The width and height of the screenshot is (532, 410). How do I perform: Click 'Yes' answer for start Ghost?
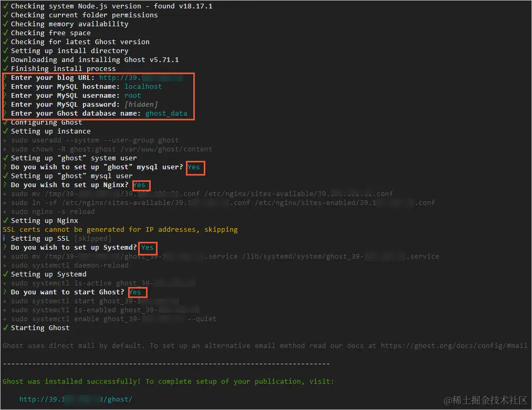click(134, 292)
